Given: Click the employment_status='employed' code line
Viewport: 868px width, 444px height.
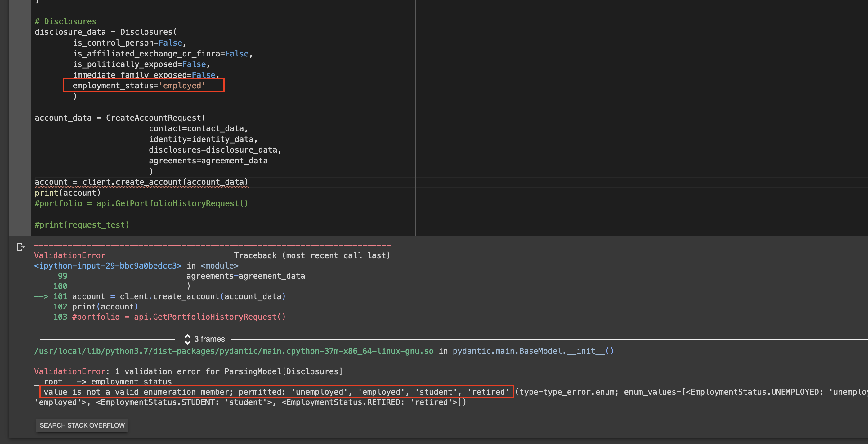Looking at the screenshot, I should click(139, 86).
